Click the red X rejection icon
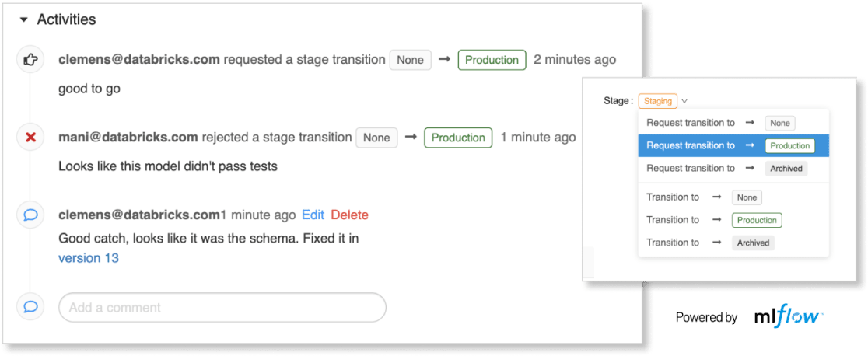The width and height of the screenshot is (868, 356). [31, 138]
